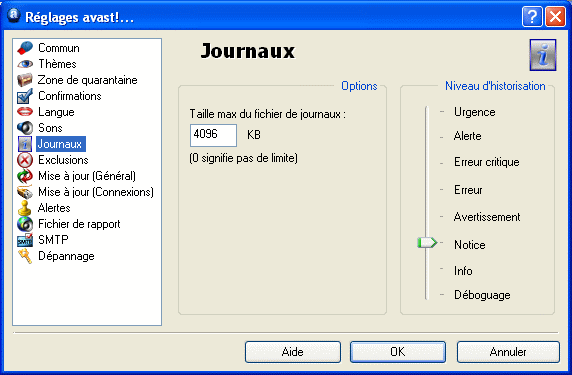
Task: Click the Mise à jour (Général) arrows icon
Action: click(25, 176)
